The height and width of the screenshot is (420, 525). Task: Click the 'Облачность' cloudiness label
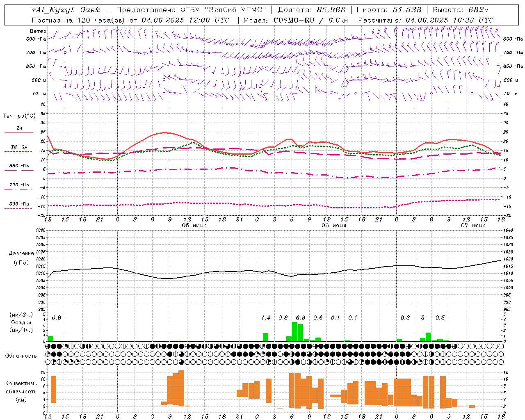pos(21,356)
